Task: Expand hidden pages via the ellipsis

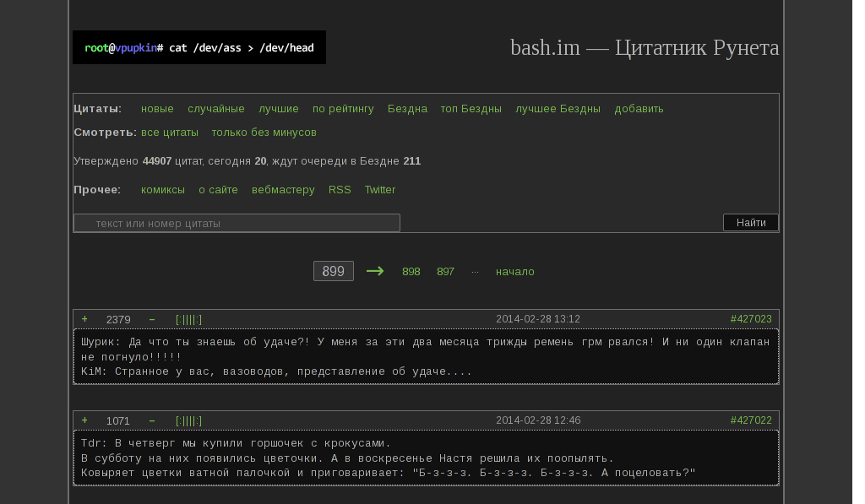Action: coord(476,271)
